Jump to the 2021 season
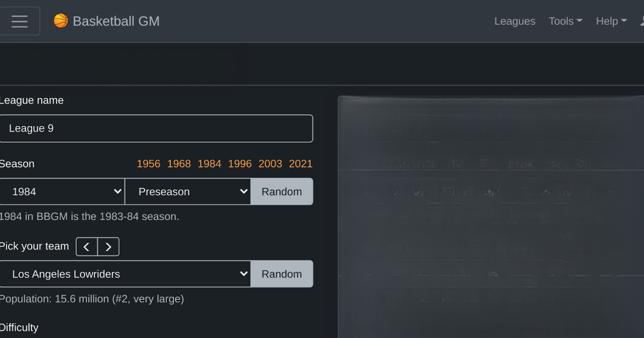The image size is (644, 338). [x=301, y=164]
